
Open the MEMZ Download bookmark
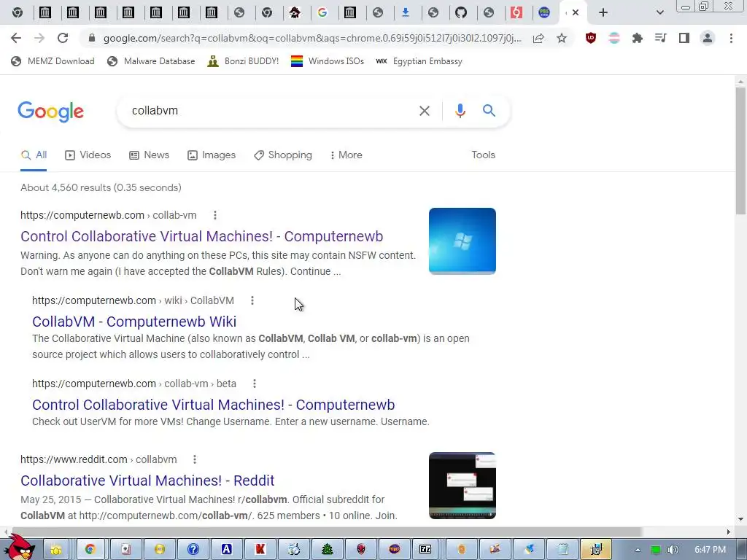point(53,61)
